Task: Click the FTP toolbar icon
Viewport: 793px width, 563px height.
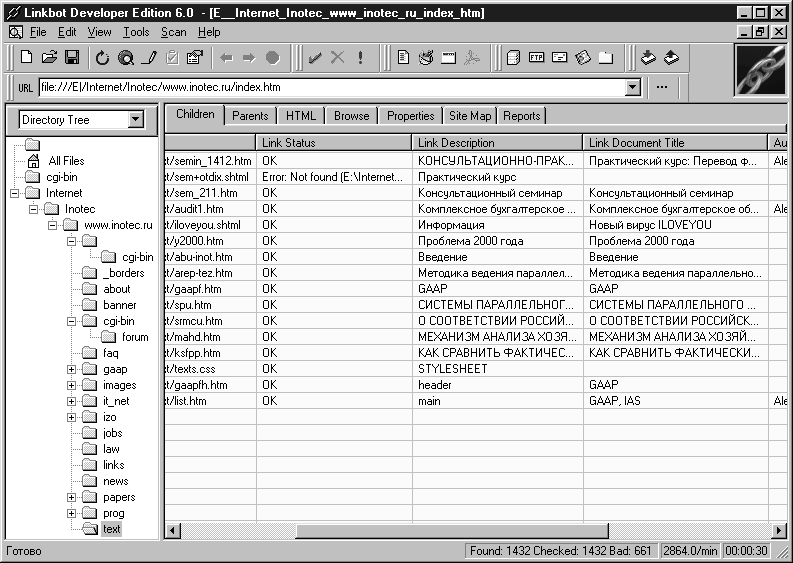Action: point(536,57)
